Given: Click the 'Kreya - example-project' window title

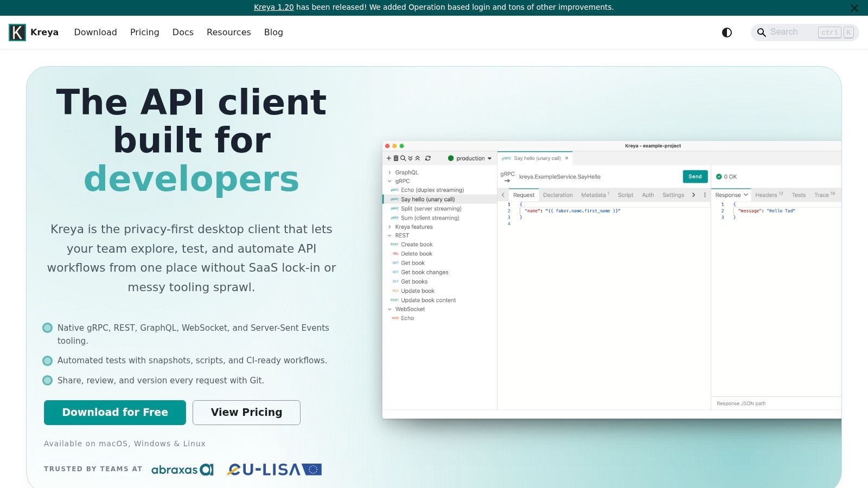Looking at the screenshot, I should 653,146.
